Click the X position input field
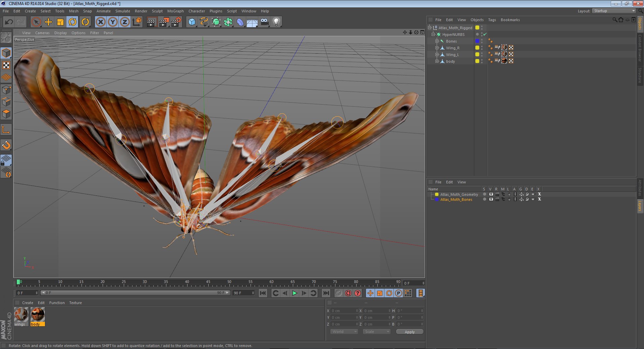 [x=344, y=311]
